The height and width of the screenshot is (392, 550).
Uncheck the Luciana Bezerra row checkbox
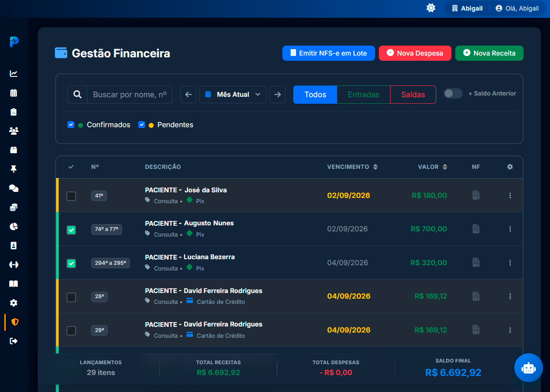pos(71,264)
